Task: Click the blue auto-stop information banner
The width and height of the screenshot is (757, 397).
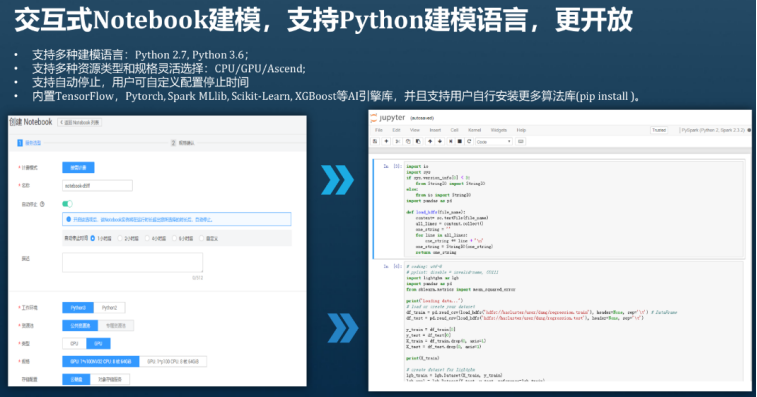Action: (x=177, y=219)
